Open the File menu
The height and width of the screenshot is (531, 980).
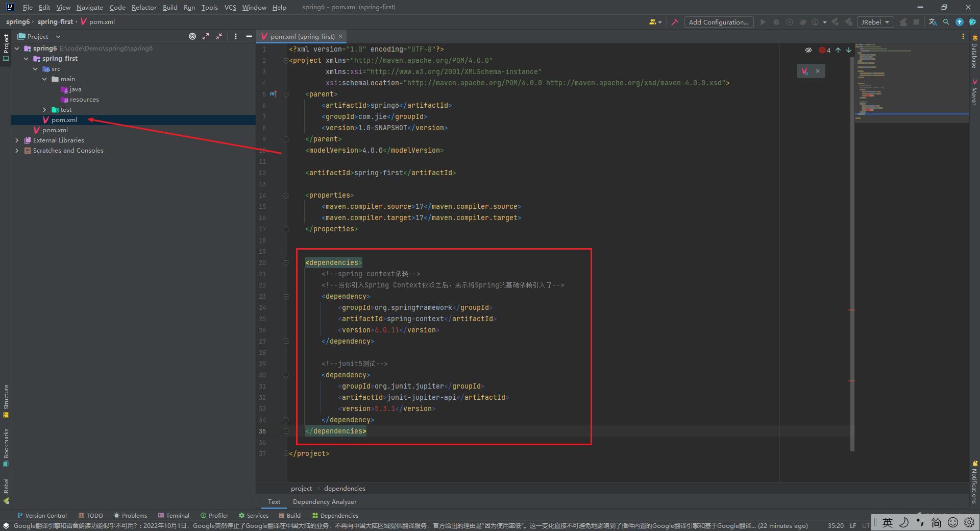28,7
